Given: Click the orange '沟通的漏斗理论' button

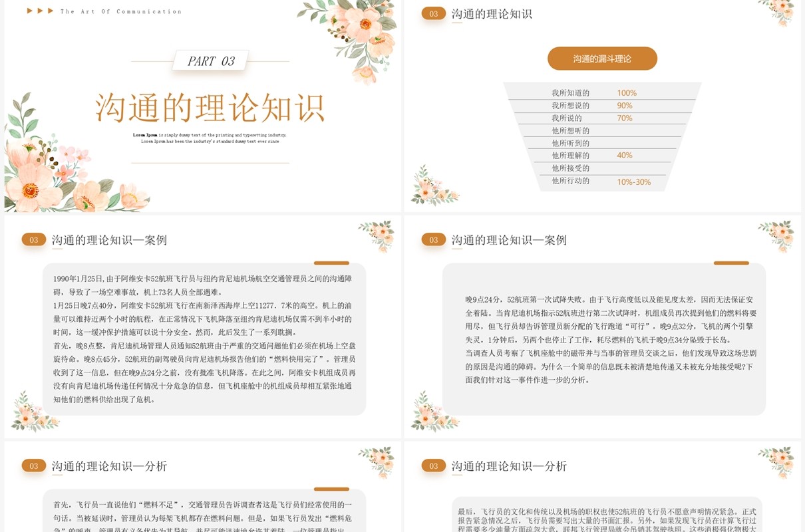Looking at the screenshot, I should pos(602,59).
